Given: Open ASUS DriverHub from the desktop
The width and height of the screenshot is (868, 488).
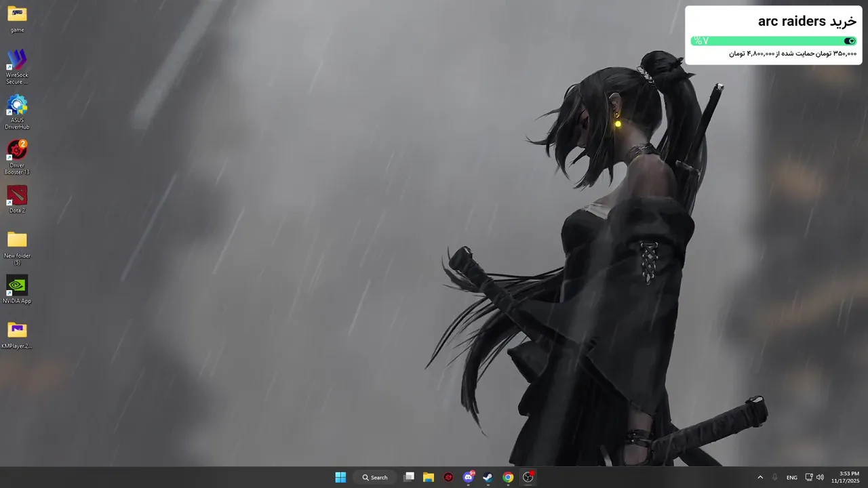Looking at the screenshot, I should pos(17,112).
